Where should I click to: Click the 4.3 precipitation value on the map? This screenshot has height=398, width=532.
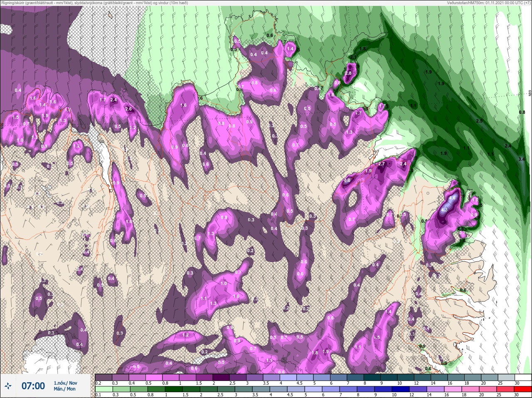coord(444,210)
